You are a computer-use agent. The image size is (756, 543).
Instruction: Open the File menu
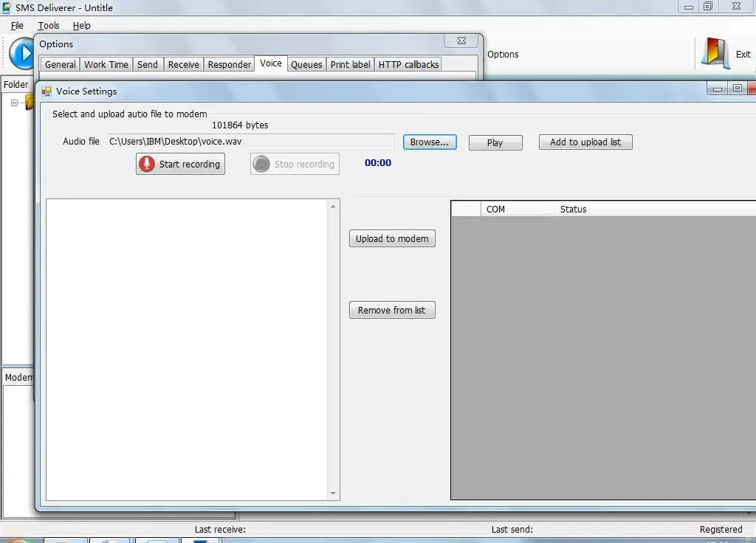tap(17, 26)
